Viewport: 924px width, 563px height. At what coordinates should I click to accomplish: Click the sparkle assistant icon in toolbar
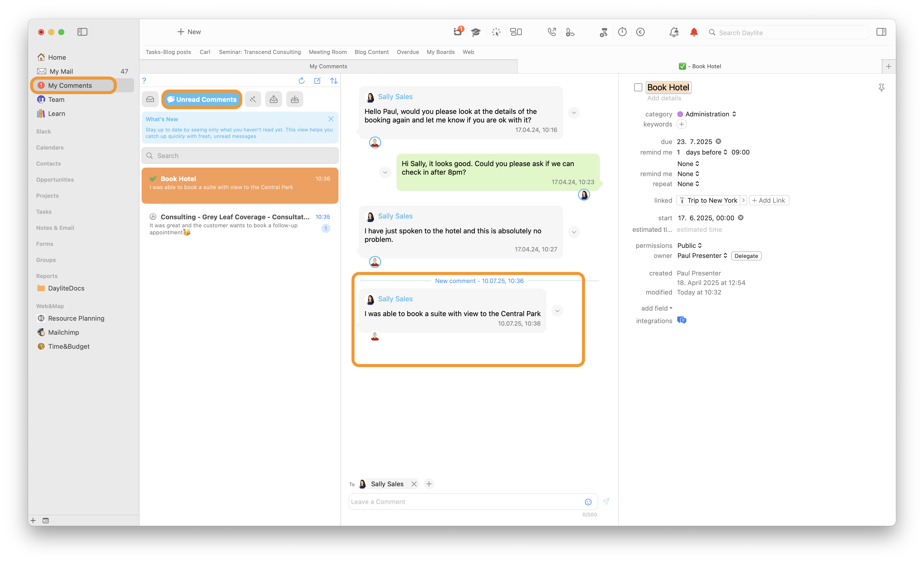pyautogui.click(x=496, y=32)
